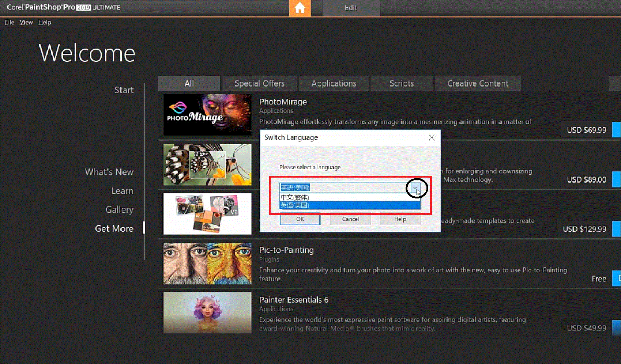Go to What's New section
Screen dimensions: 621x364
109,172
